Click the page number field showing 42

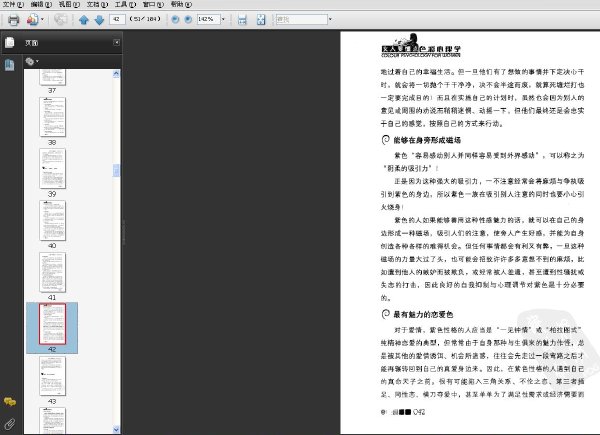point(117,19)
